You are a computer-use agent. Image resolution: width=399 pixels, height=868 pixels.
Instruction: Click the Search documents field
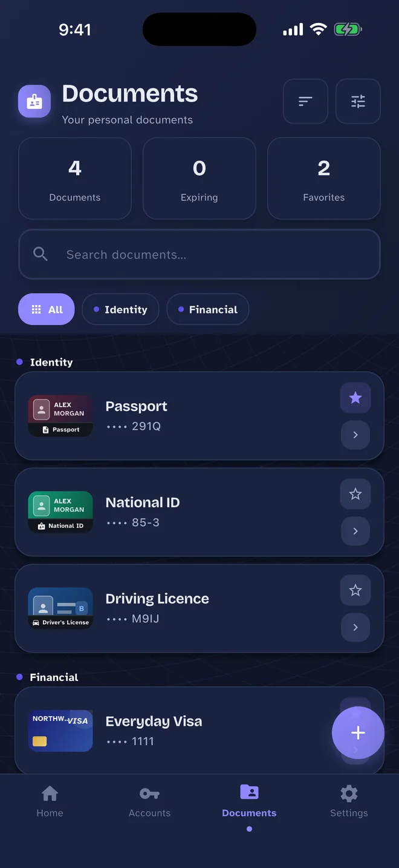199,254
